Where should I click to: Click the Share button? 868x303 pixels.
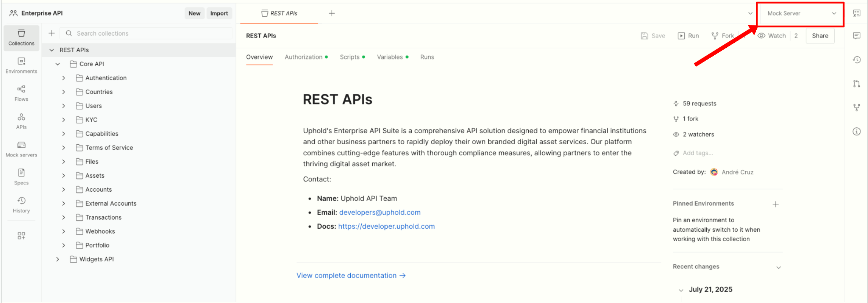coord(820,36)
